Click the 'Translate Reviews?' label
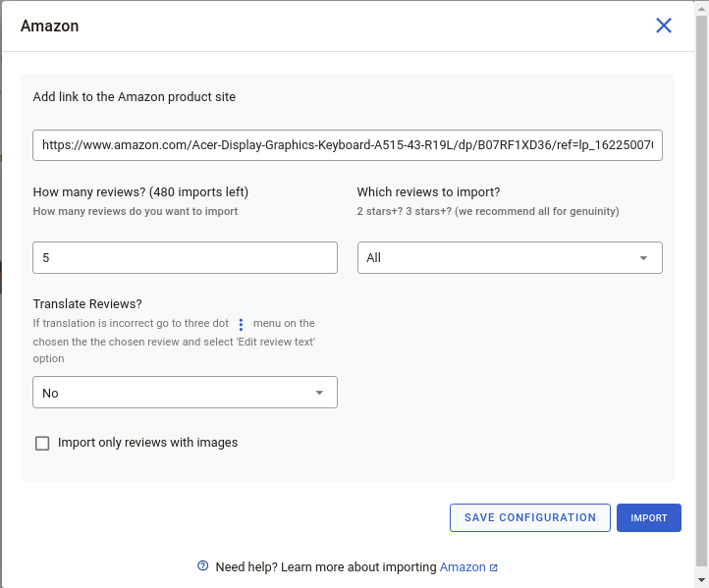709x588 pixels. coord(87,303)
